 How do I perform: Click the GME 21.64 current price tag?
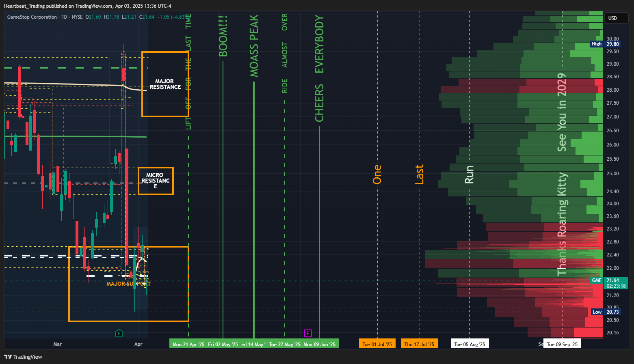(609, 283)
